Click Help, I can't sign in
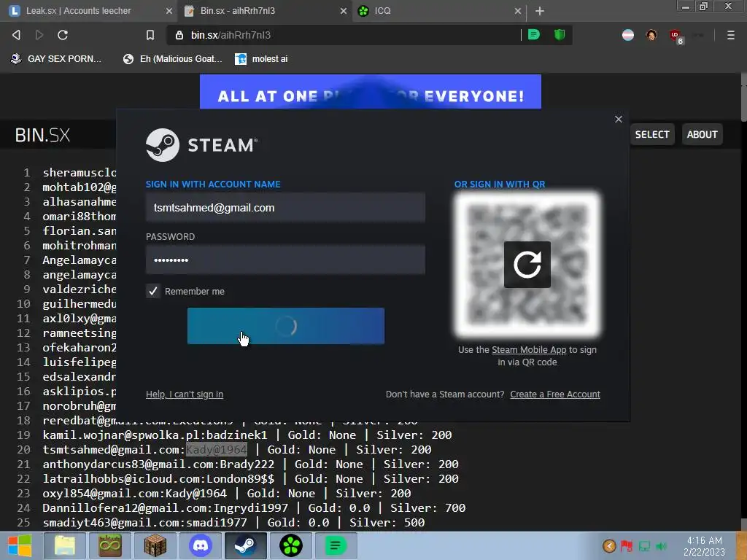This screenshot has width=747, height=560. 185,394
